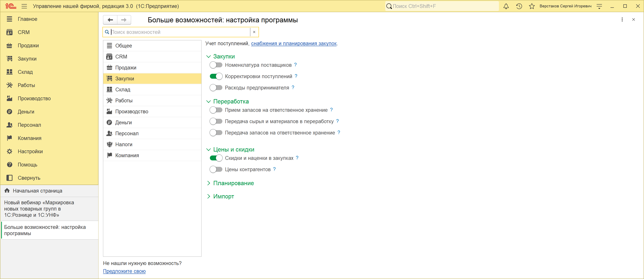Open link снабжения и планирования закупок
644x279 pixels.
pos(294,44)
